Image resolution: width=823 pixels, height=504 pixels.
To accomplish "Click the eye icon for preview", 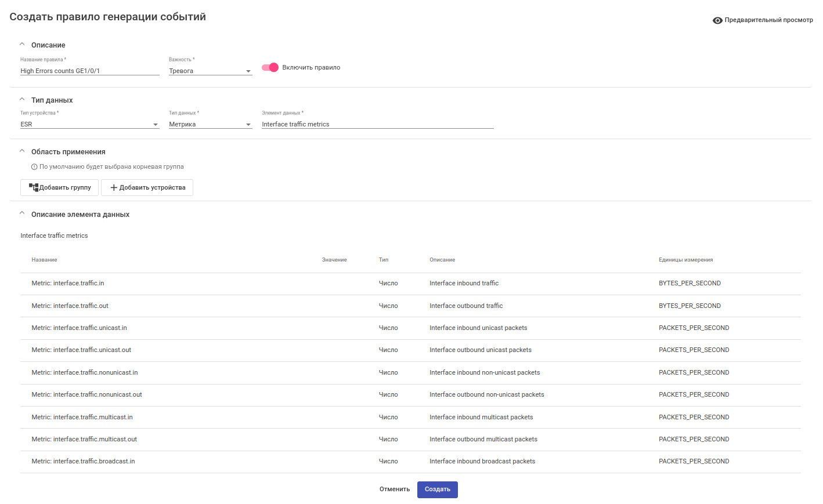I will tap(717, 20).
